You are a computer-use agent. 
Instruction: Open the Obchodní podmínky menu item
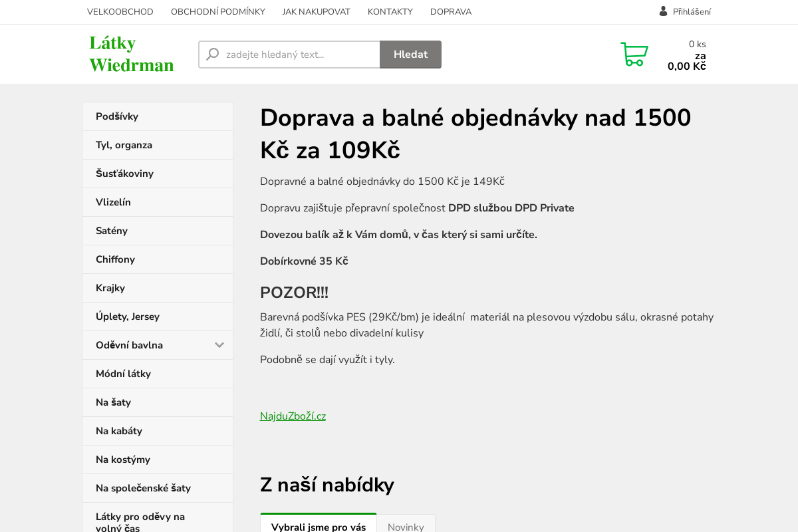point(218,11)
